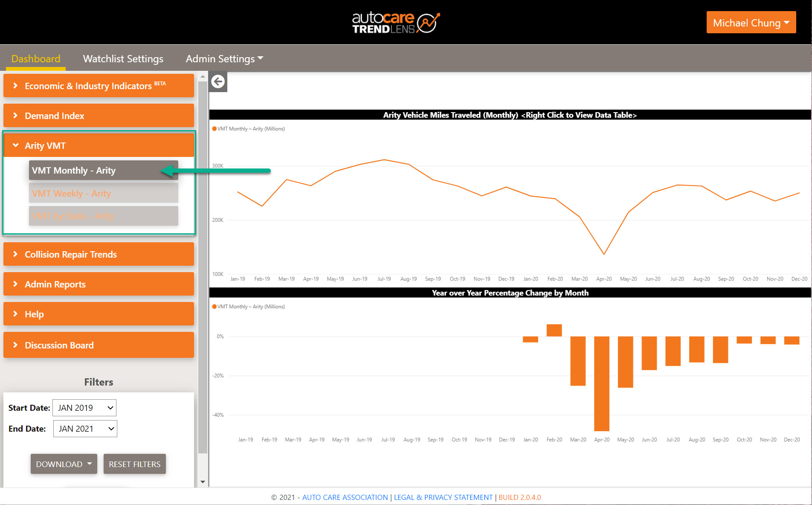
Task: Click Year over Year Percentage Change title
Action: (510, 293)
